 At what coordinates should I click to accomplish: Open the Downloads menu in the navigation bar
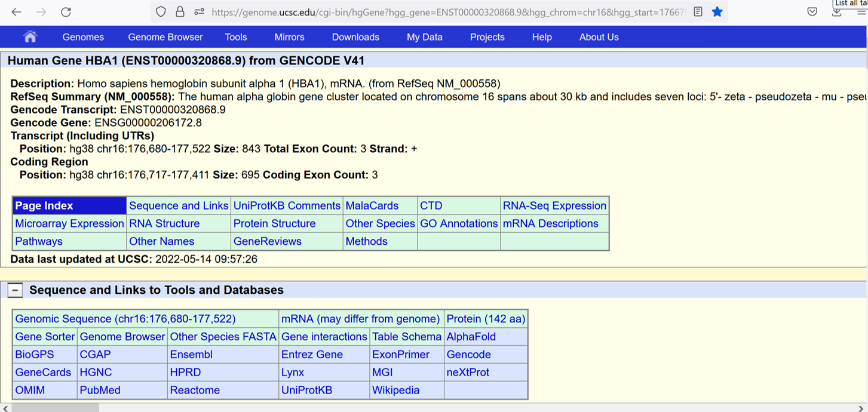[x=355, y=37]
